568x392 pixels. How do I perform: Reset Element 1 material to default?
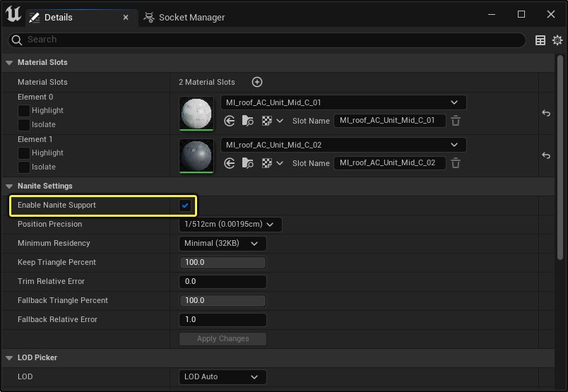pyautogui.click(x=546, y=155)
